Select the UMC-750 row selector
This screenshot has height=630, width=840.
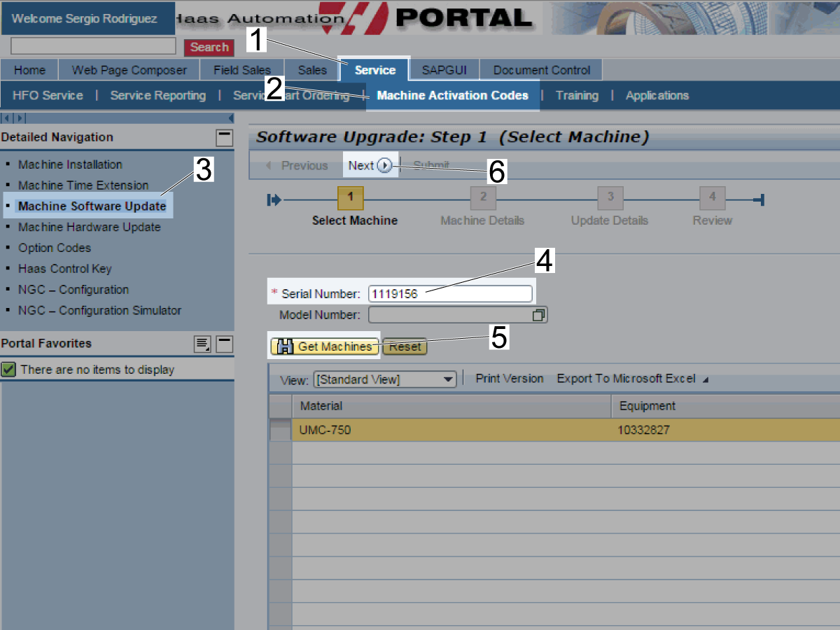280,430
